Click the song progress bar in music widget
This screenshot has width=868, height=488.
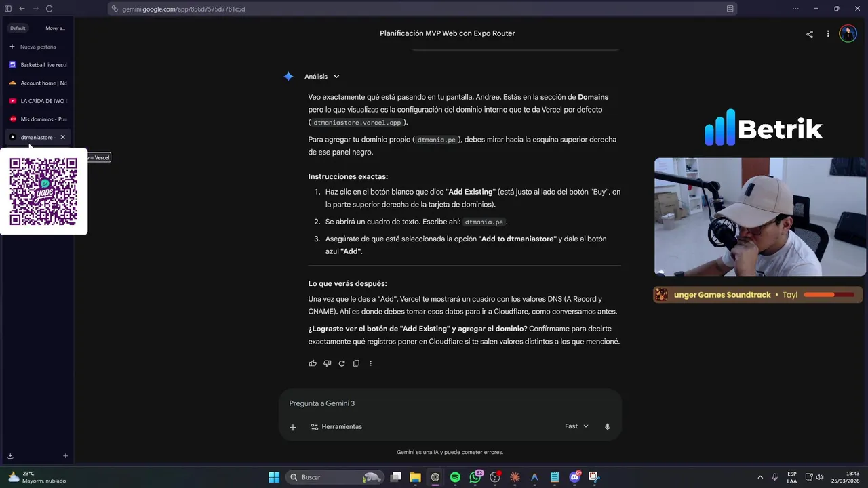tap(829, 295)
